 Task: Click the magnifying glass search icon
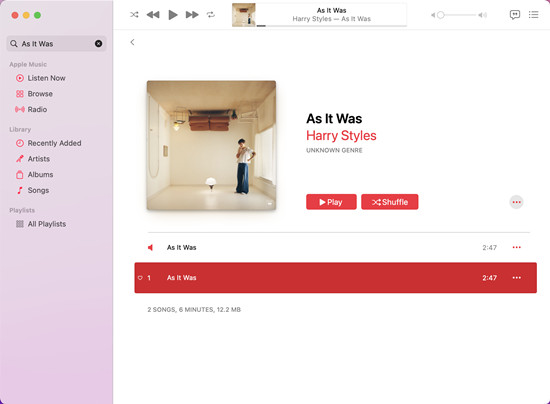click(x=14, y=43)
